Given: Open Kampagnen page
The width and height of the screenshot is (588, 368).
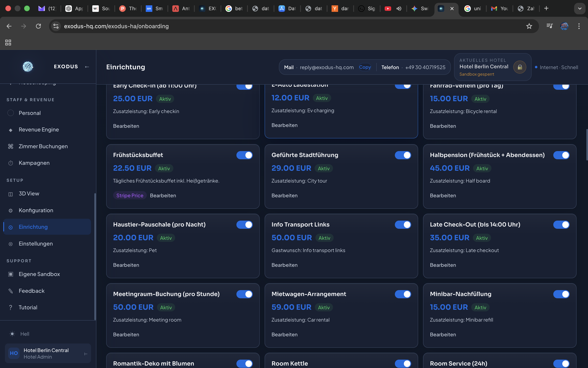Looking at the screenshot, I should [47, 163].
